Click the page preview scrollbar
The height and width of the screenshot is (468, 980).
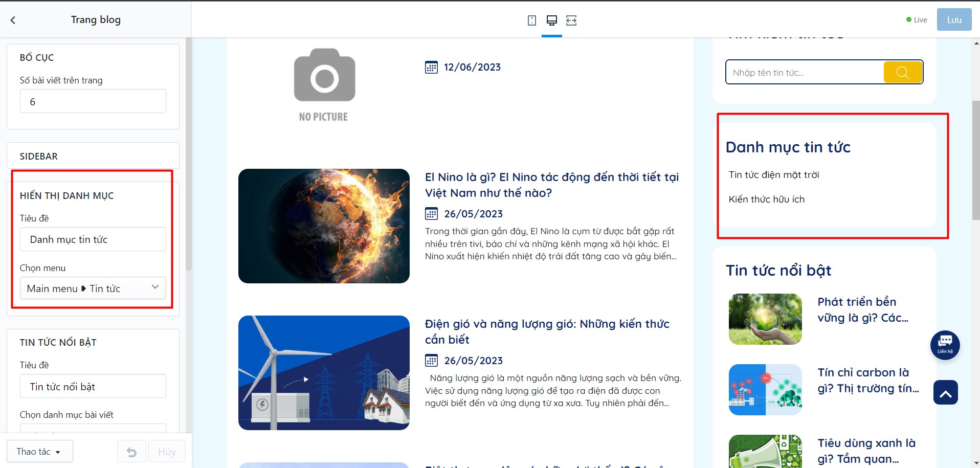[976, 160]
